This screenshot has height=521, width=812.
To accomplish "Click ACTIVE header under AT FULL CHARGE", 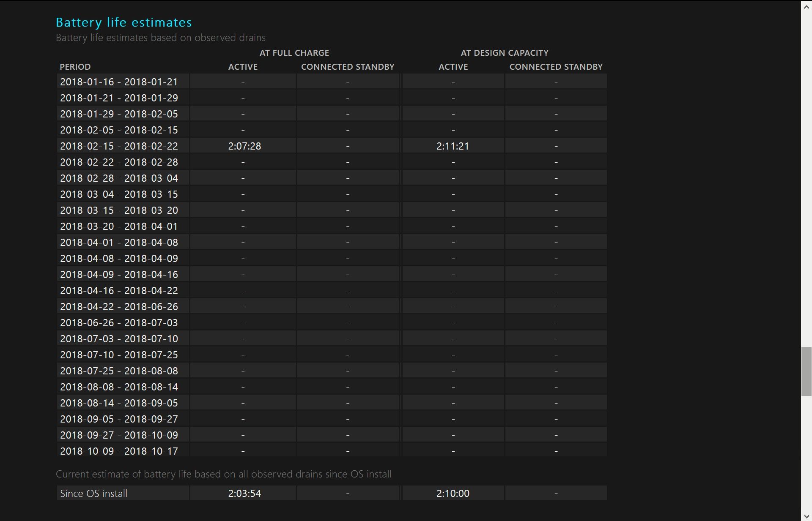I will coord(243,67).
